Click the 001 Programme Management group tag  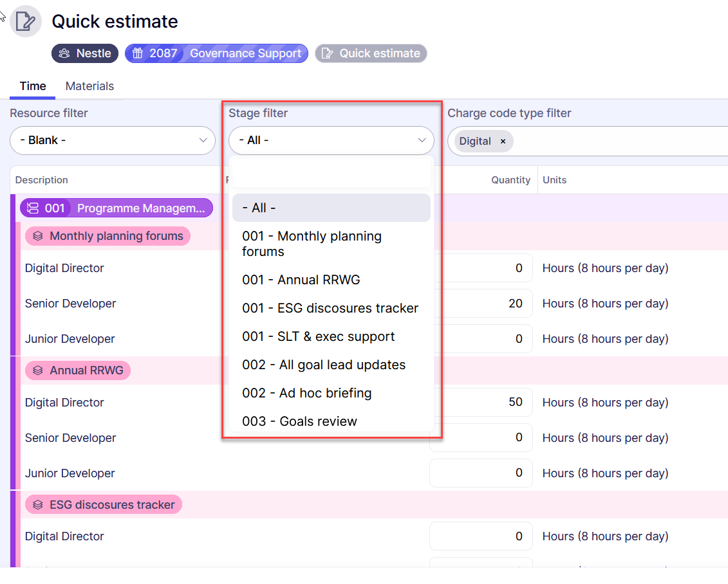tap(117, 208)
